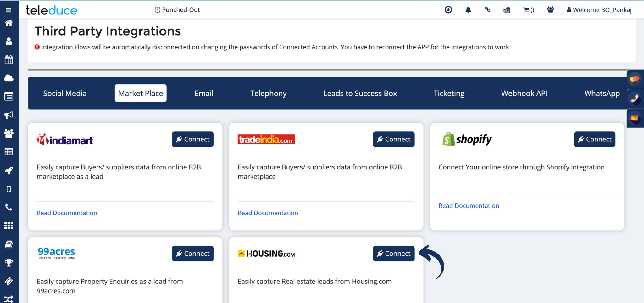Click the team users icon in header
Screen dimensions: 644x303
pyautogui.click(x=550, y=10)
